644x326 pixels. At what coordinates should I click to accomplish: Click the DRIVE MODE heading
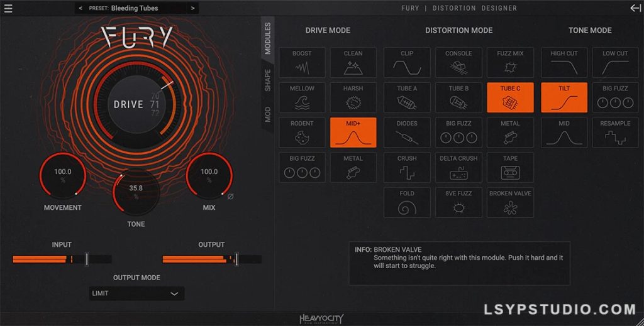[x=328, y=30]
